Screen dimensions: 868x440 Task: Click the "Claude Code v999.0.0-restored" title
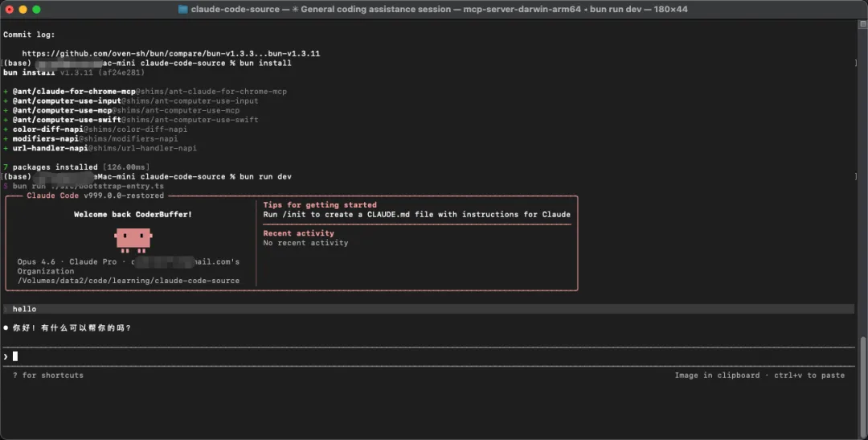pos(95,195)
